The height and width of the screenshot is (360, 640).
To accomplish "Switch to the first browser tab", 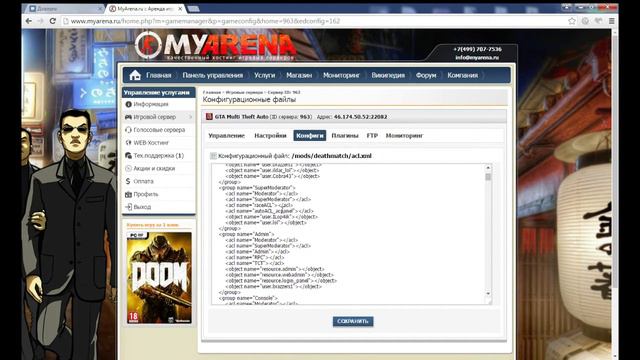I will [x=64, y=8].
